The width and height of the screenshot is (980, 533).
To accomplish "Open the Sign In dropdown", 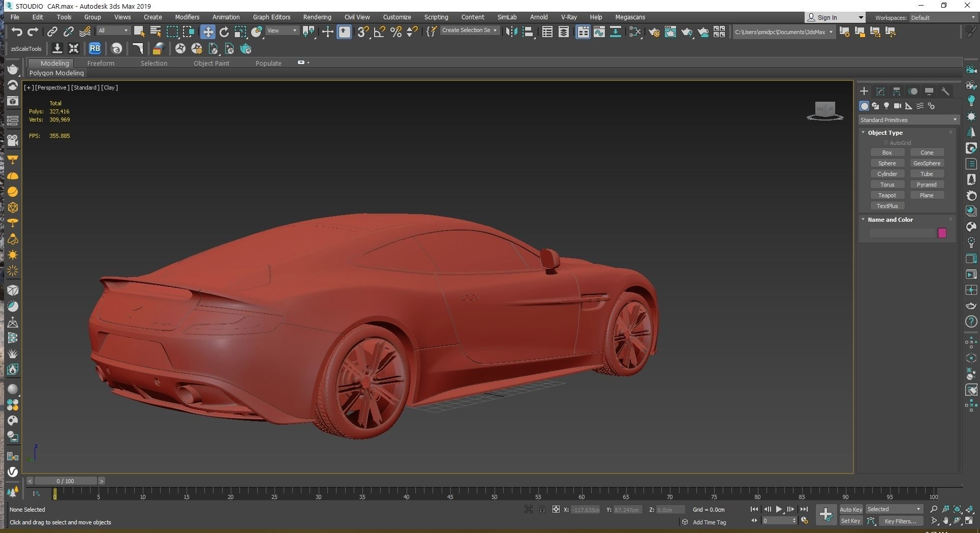I will pos(835,17).
